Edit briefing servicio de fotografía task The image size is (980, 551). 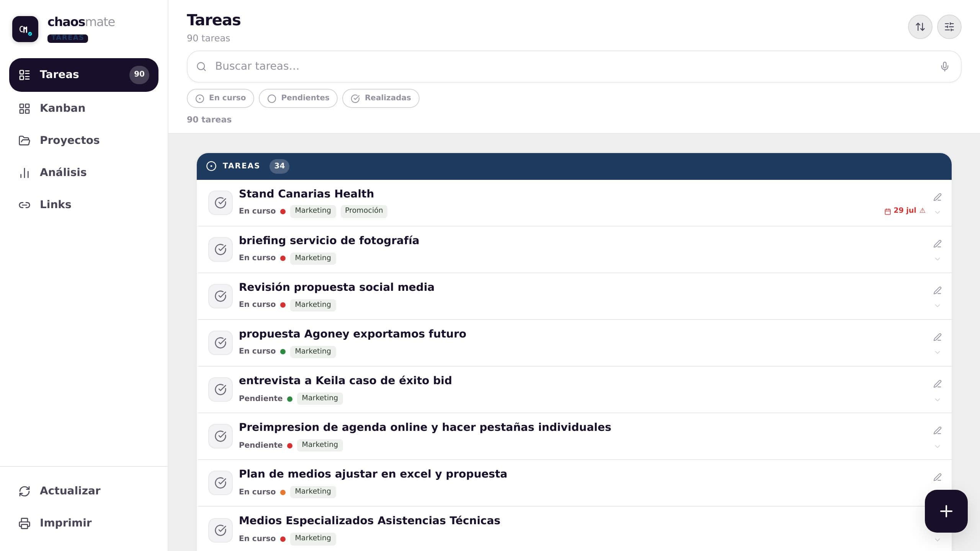pyautogui.click(x=937, y=244)
